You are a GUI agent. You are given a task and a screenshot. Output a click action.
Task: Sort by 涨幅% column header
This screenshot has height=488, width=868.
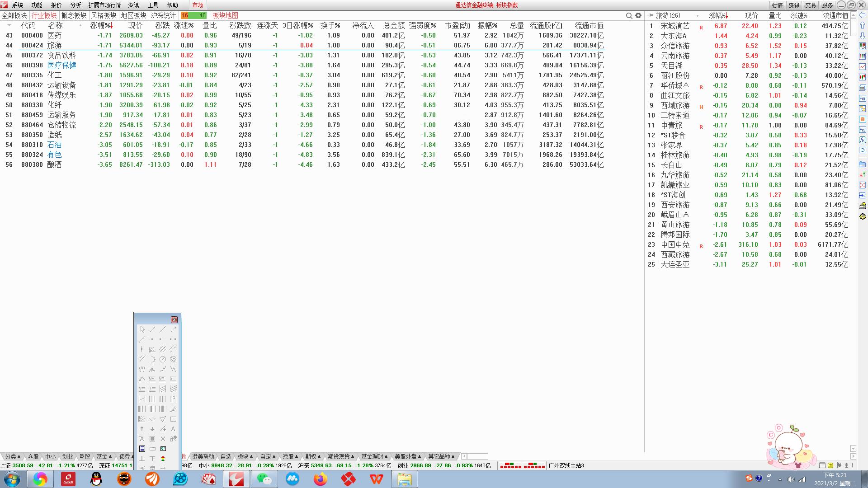pyautogui.click(x=100, y=25)
